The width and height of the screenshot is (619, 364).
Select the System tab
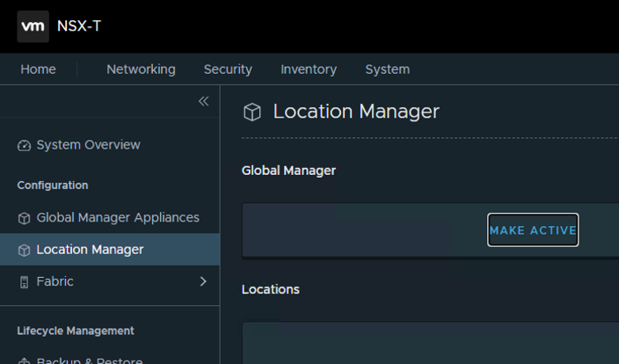pyautogui.click(x=387, y=69)
